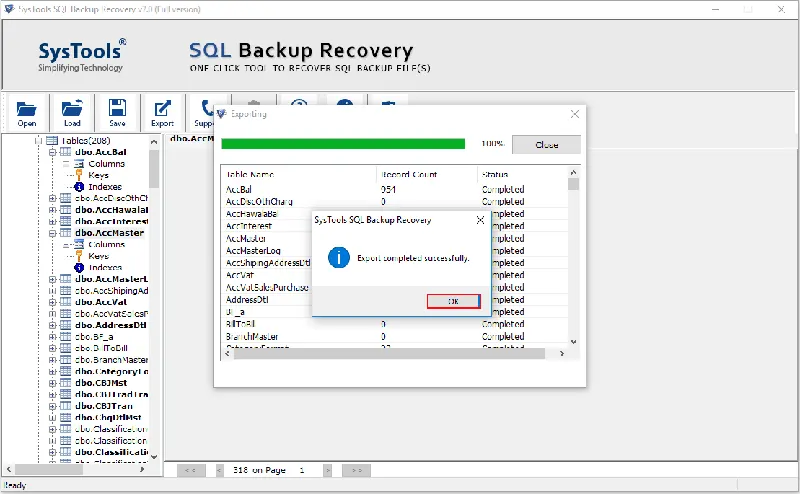This screenshot has width=800, height=494.
Task: Click scroll-up arrow of export list
Action: (x=573, y=172)
